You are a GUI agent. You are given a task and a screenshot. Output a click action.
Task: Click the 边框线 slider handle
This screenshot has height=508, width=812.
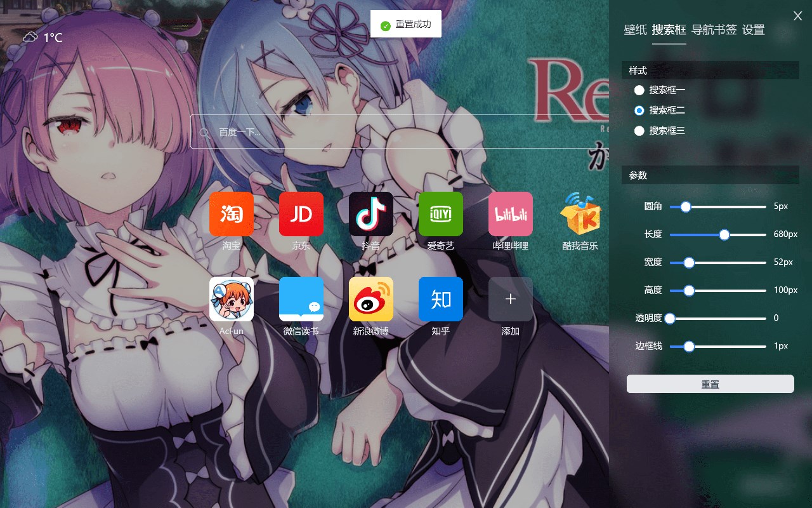pyautogui.click(x=689, y=346)
